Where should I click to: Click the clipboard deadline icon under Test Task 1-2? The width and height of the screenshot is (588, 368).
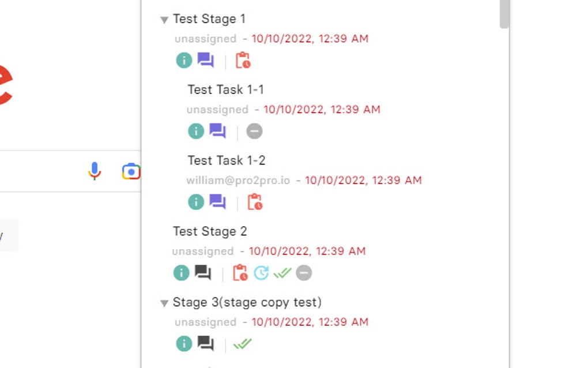tap(255, 202)
